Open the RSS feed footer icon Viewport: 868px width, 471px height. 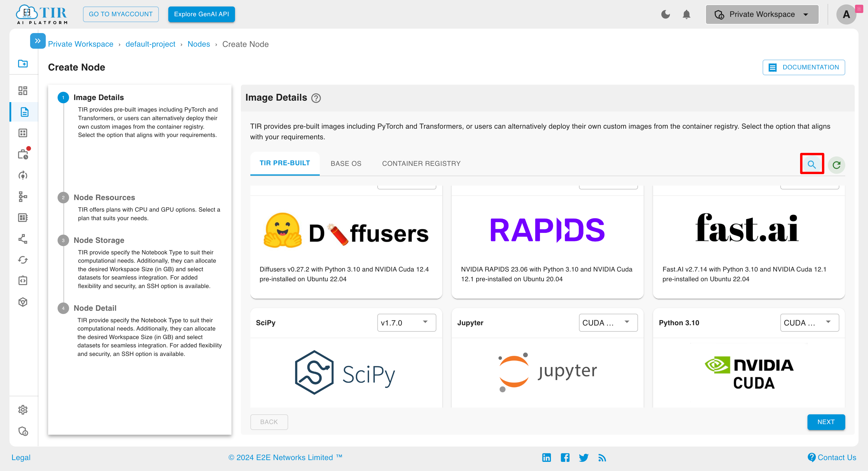[x=602, y=457]
